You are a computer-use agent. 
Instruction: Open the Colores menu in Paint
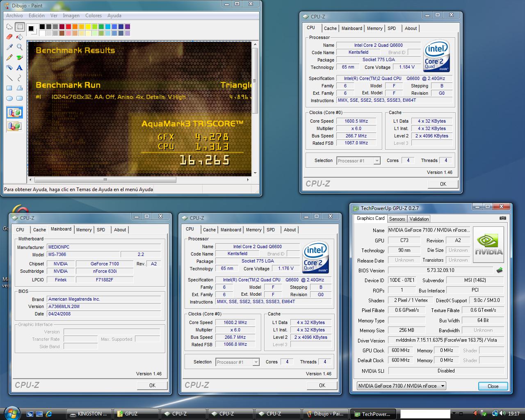click(94, 16)
